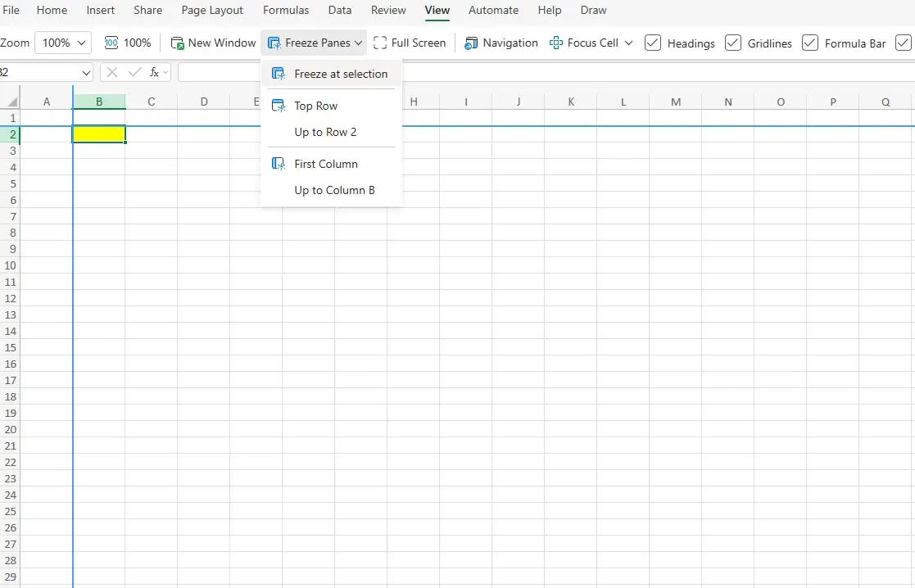Open the Navigation pane
The image size is (915, 588).
[x=501, y=43]
